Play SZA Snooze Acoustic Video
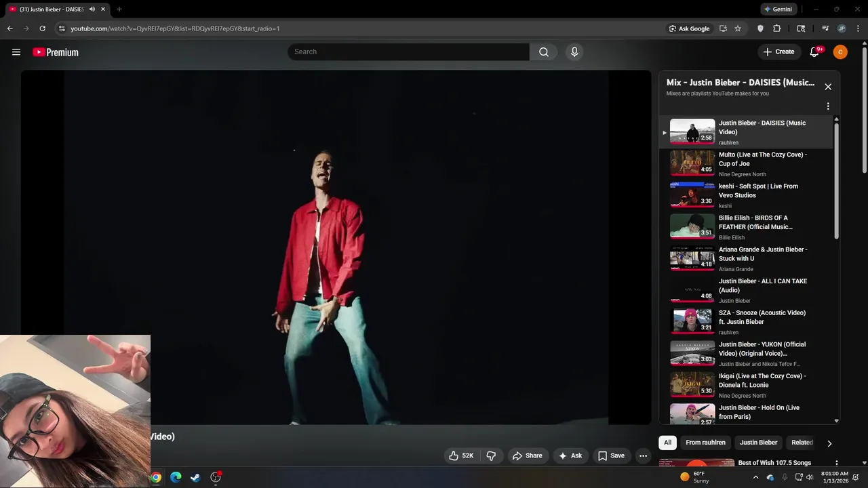 (746, 322)
